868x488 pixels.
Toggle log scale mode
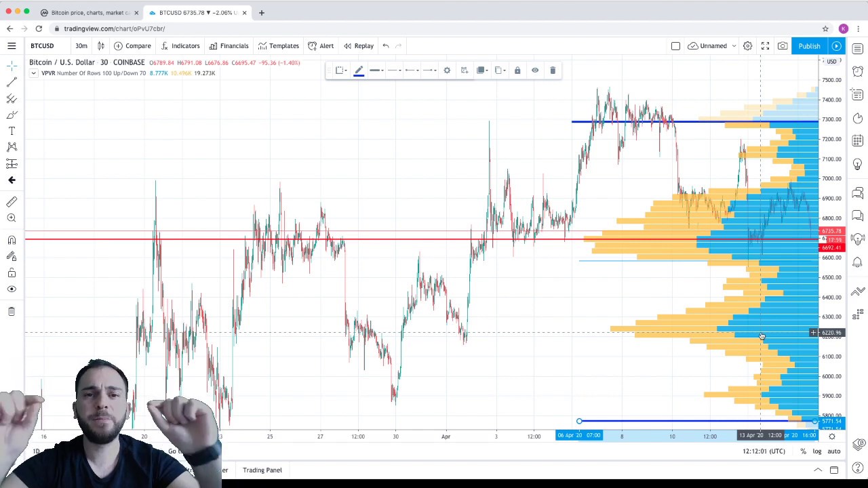point(817,451)
